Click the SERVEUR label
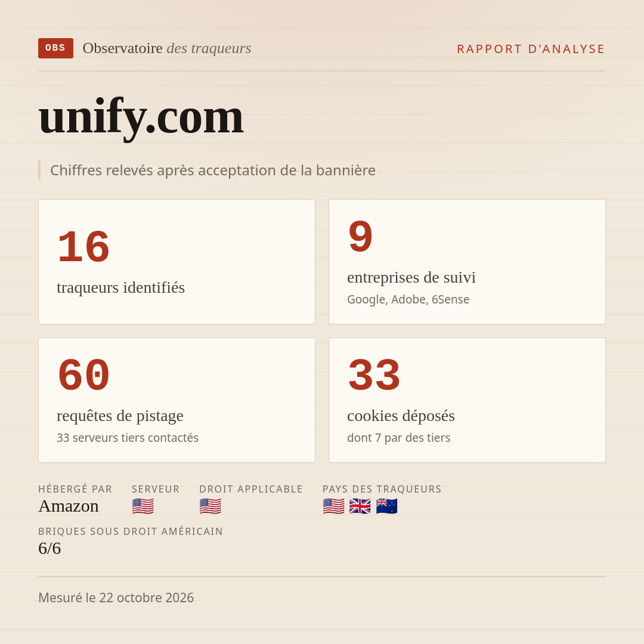The height and width of the screenshot is (644, 644). click(x=156, y=489)
